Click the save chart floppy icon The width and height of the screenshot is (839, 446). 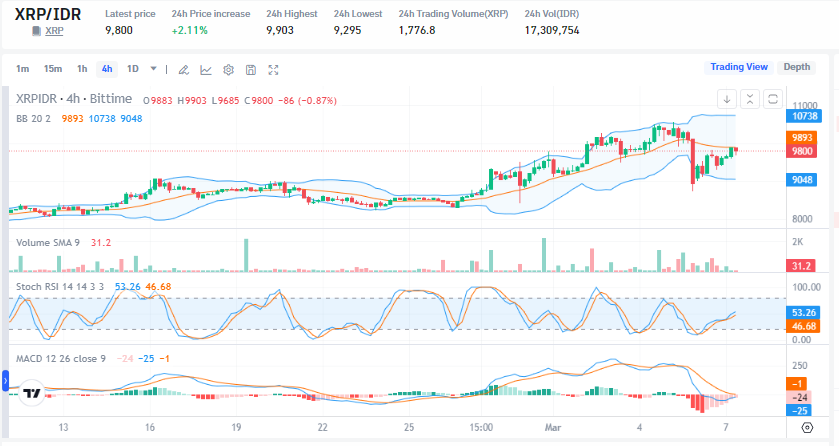[x=250, y=70]
